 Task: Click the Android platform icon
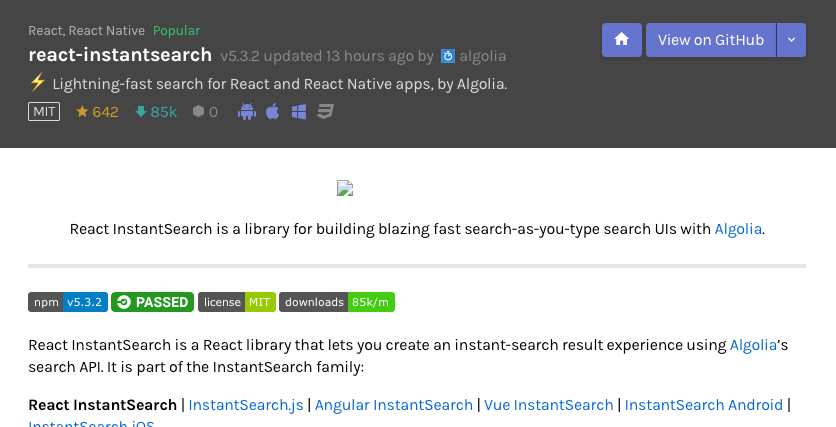tap(247, 111)
